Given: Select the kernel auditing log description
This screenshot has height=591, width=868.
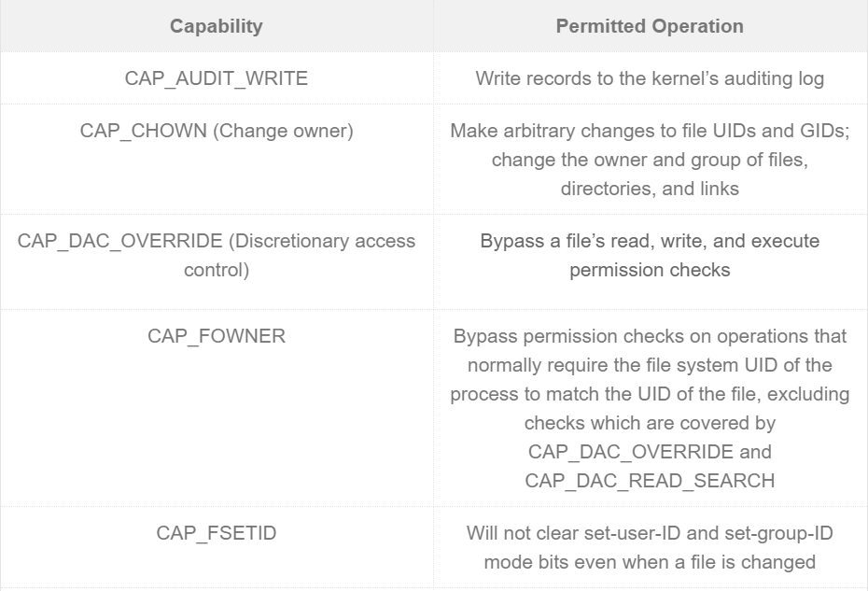Looking at the screenshot, I should [650, 78].
